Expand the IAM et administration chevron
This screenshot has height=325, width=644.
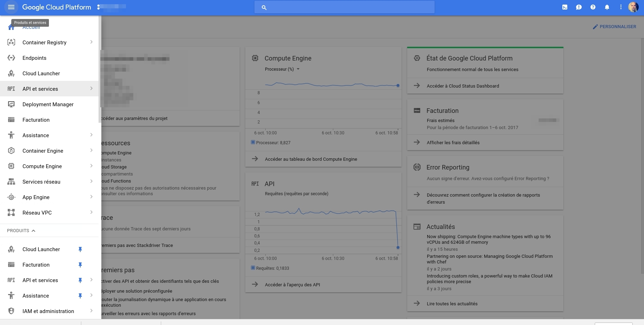point(91,311)
